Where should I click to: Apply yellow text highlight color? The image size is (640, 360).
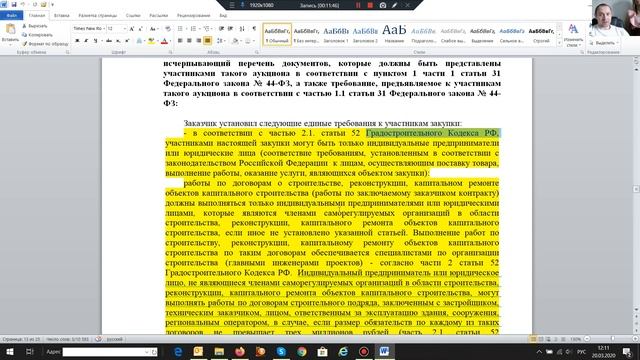(151, 41)
